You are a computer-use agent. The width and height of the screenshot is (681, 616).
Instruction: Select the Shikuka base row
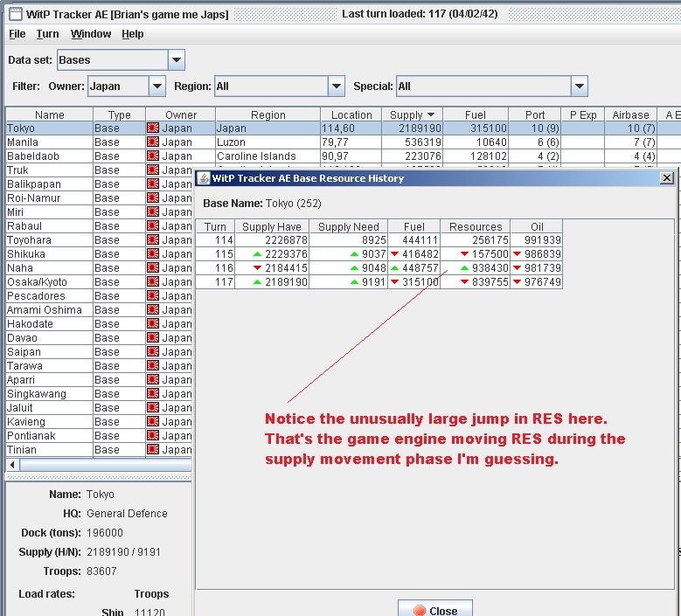[99, 254]
